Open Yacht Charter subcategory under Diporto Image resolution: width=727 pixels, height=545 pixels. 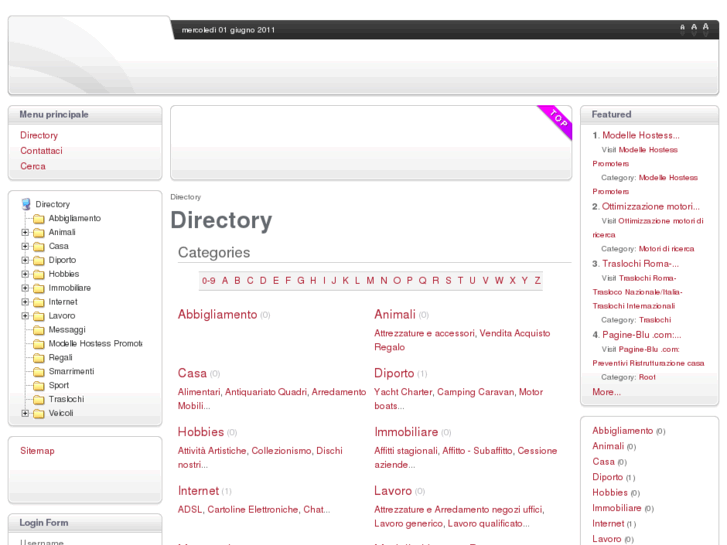point(403,392)
